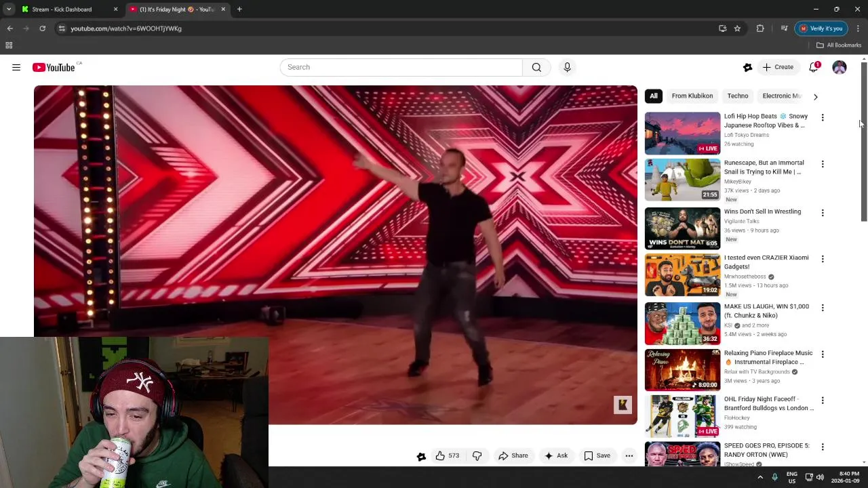The width and height of the screenshot is (868, 488).
Task: Click the browser address bar URL
Action: pos(126,28)
